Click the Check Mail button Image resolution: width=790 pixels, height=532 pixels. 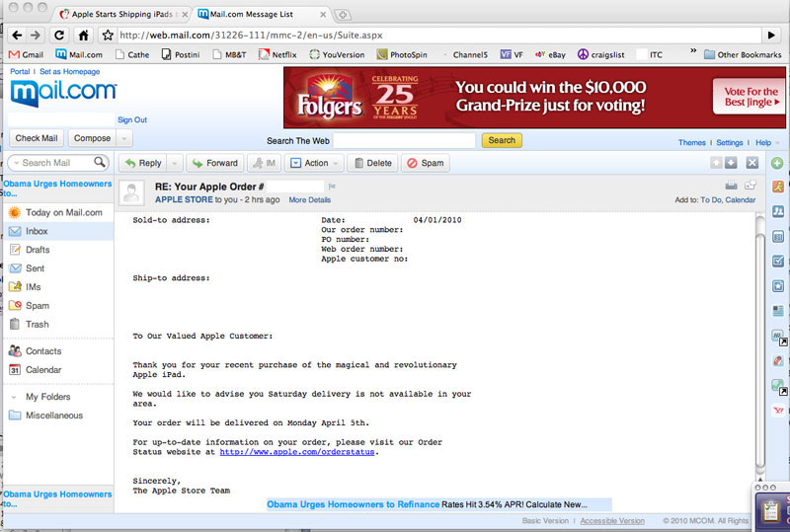point(37,138)
